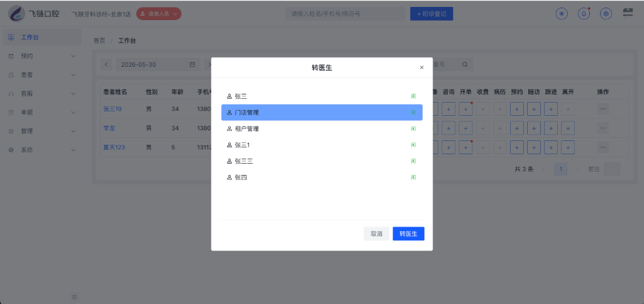Viewport: 644px width, 304px height.
Task: Open the settings gear icon in the header
Action: click(x=606, y=14)
